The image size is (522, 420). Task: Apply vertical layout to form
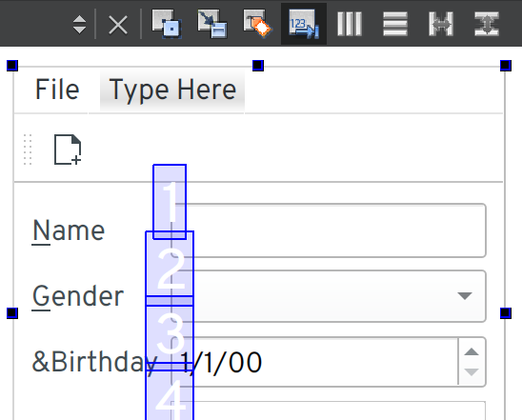(x=395, y=24)
